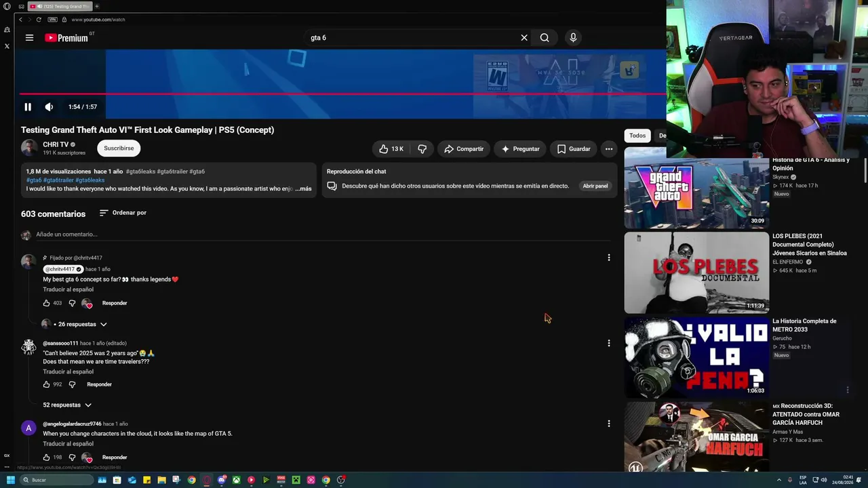The width and height of the screenshot is (868, 488).
Task: Reply to the @sanssooo111 comment
Action: click(99, 384)
